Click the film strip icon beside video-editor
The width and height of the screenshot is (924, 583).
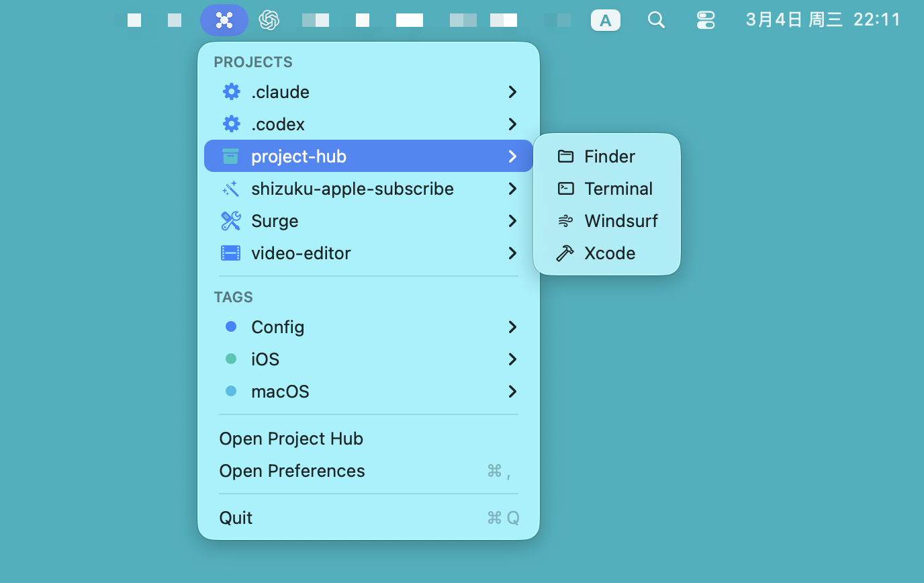coord(231,253)
